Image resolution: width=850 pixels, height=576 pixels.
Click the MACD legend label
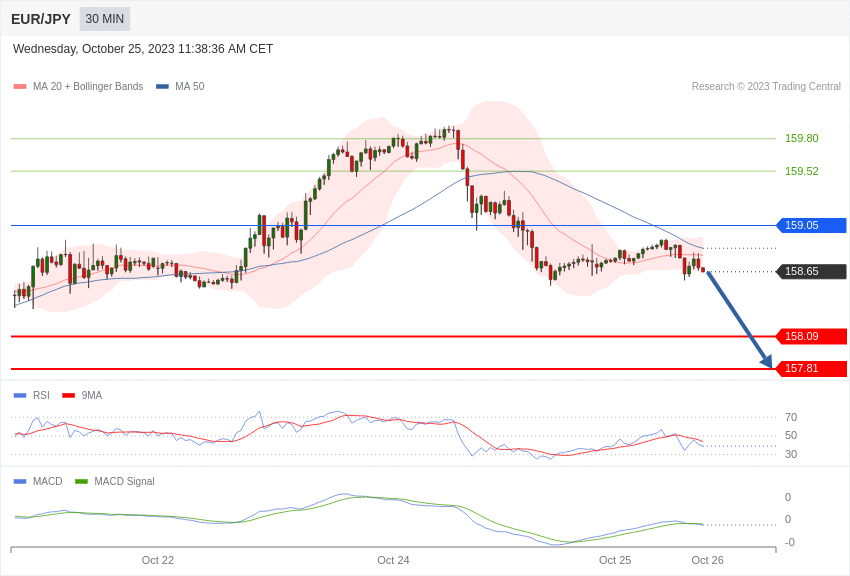[47, 481]
